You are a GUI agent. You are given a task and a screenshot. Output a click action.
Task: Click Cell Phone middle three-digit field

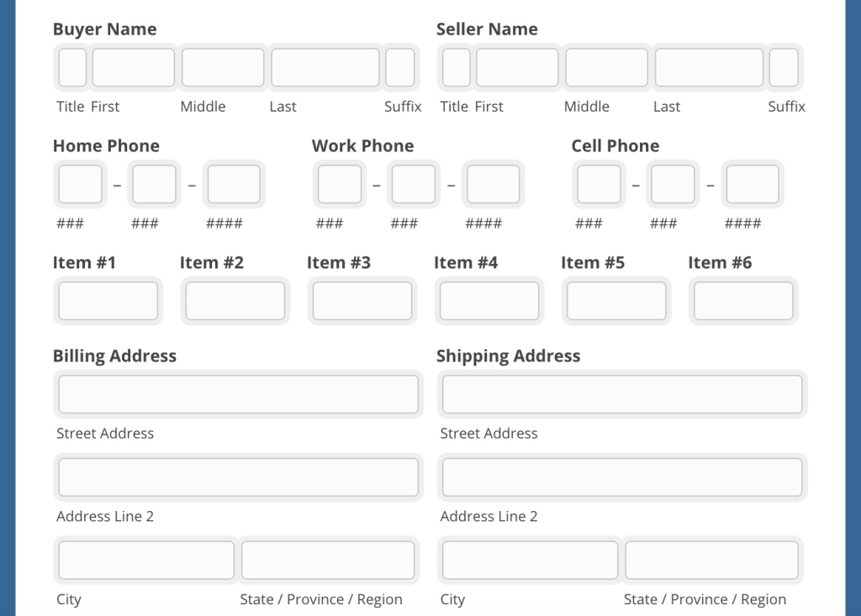[x=673, y=185]
